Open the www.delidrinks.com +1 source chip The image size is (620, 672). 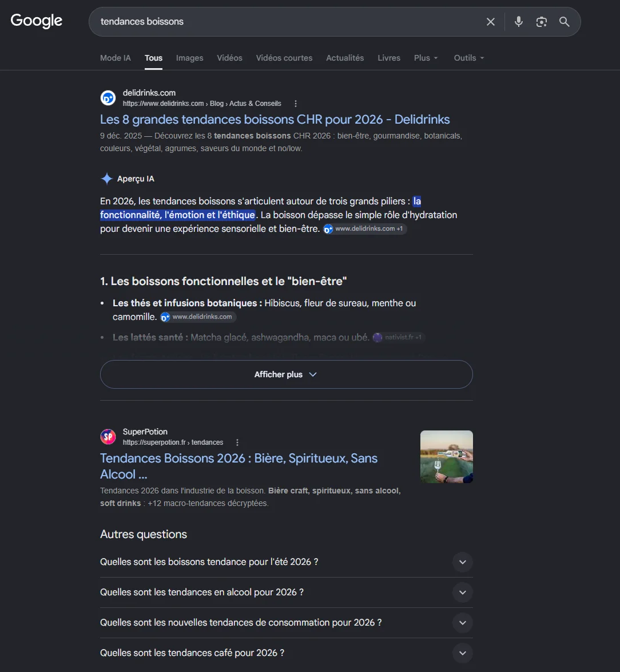click(x=364, y=229)
